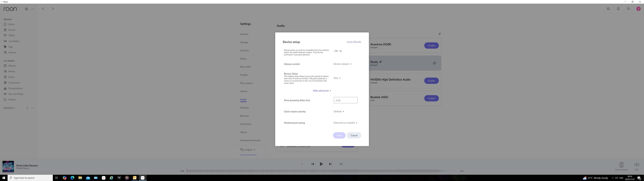The height and width of the screenshot is (181, 644).
Task: Open the Volume control dropdown
Action: [x=343, y=64]
